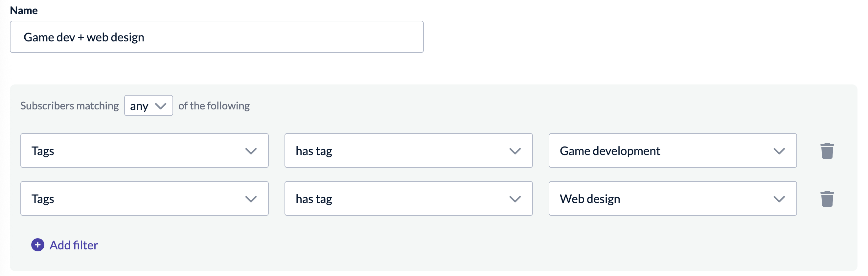868x276 pixels.
Task: Click the Name input field
Action: pyautogui.click(x=217, y=37)
